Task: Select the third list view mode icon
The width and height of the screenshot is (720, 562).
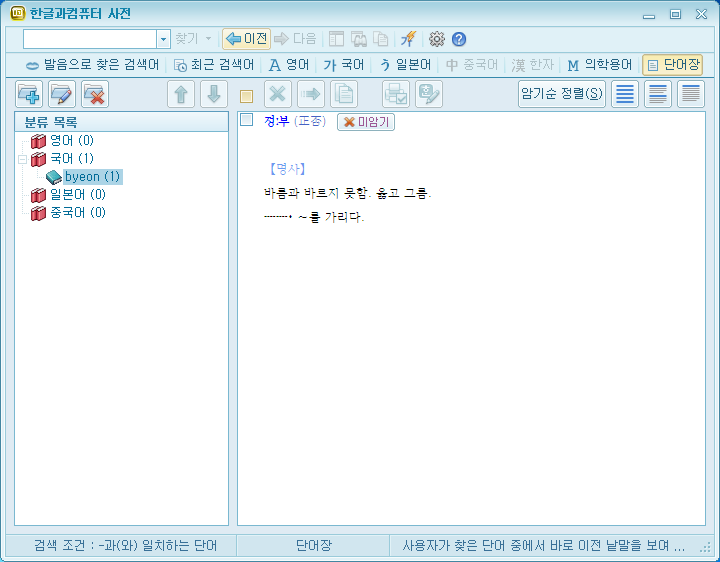Action: tap(691, 94)
